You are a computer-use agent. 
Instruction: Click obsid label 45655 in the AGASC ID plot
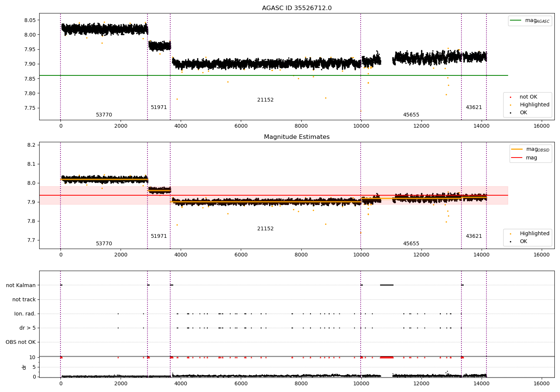(411, 115)
